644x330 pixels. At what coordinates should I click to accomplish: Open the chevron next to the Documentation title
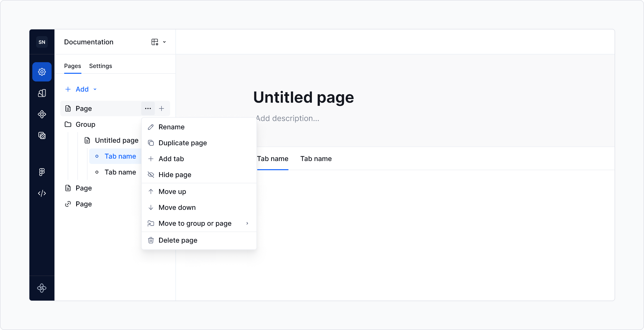click(164, 42)
